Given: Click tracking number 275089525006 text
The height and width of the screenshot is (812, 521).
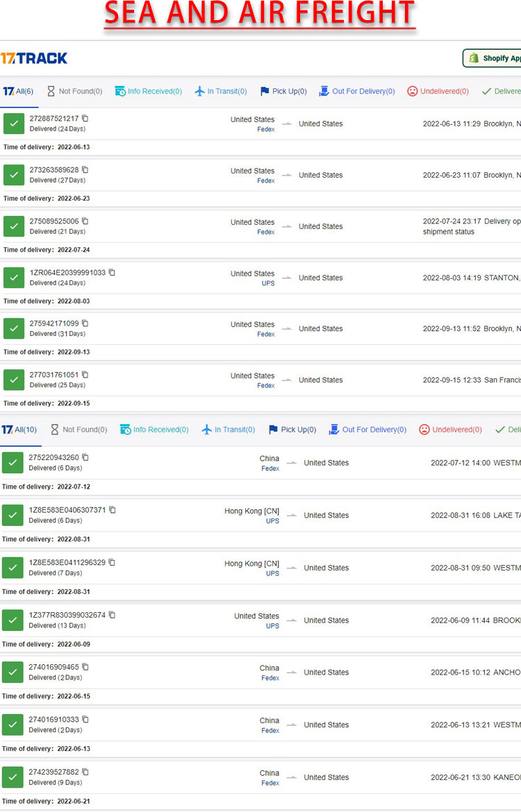Looking at the screenshot, I should tap(54, 221).
